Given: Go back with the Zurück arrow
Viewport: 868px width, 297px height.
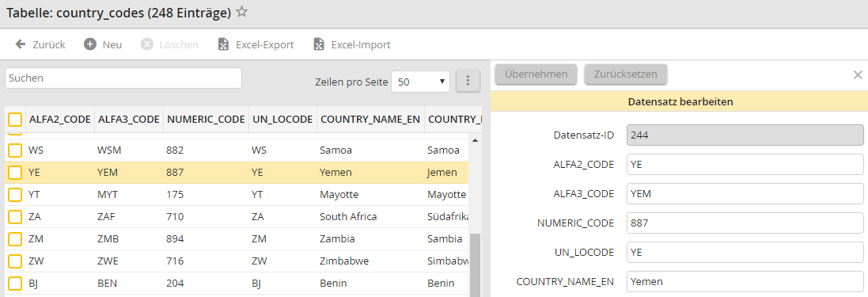Looking at the screenshot, I should (x=20, y=44).
